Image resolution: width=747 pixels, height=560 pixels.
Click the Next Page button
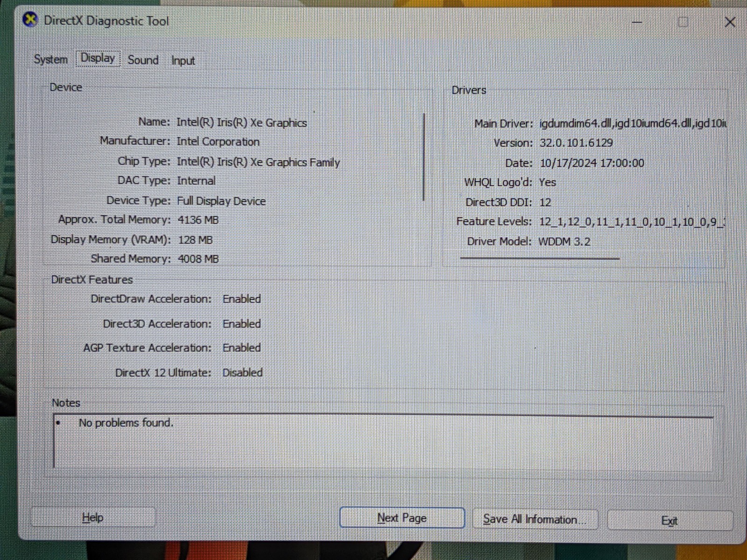pos(402,518)
